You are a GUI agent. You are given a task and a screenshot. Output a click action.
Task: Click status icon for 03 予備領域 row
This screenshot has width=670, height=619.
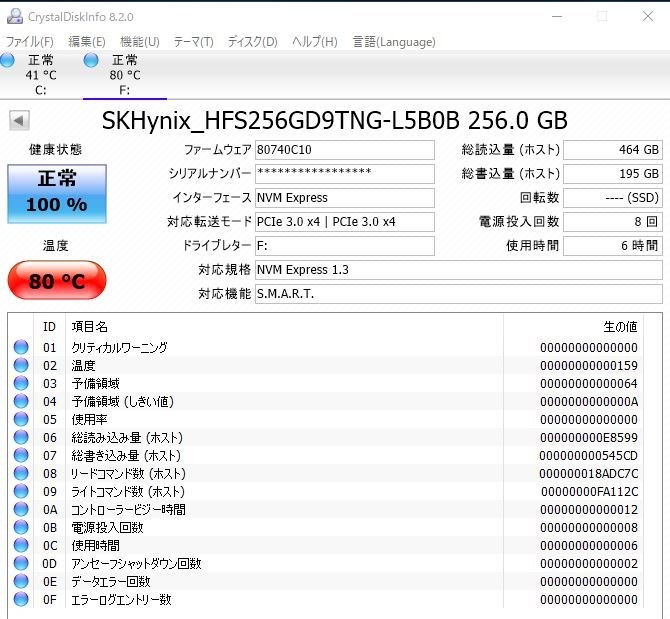(21, 383)
